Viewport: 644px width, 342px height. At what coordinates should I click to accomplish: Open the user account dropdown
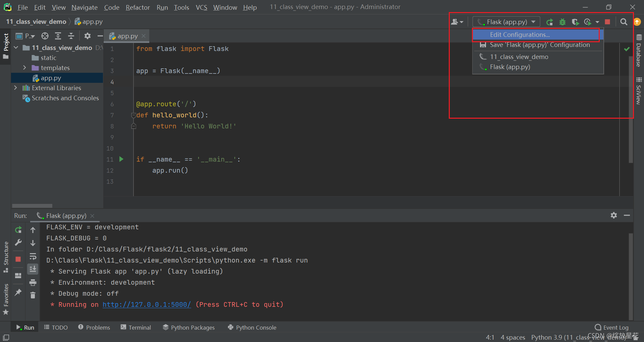[x=457, y=22]
